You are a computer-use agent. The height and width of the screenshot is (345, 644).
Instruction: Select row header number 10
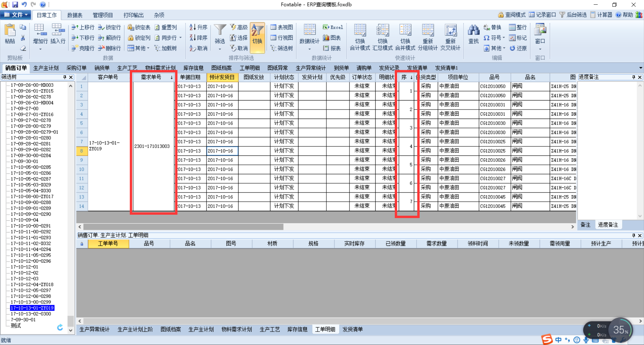pos(82,169)
